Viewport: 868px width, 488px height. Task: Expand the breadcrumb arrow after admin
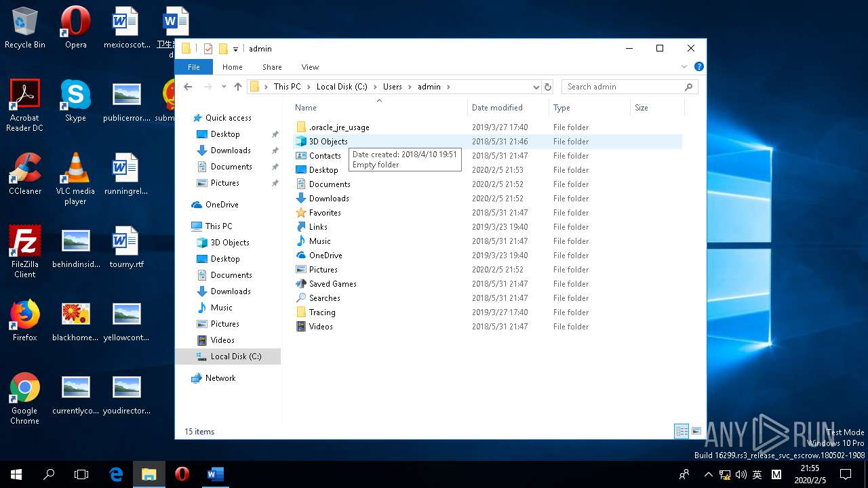(x=448, y=87)
